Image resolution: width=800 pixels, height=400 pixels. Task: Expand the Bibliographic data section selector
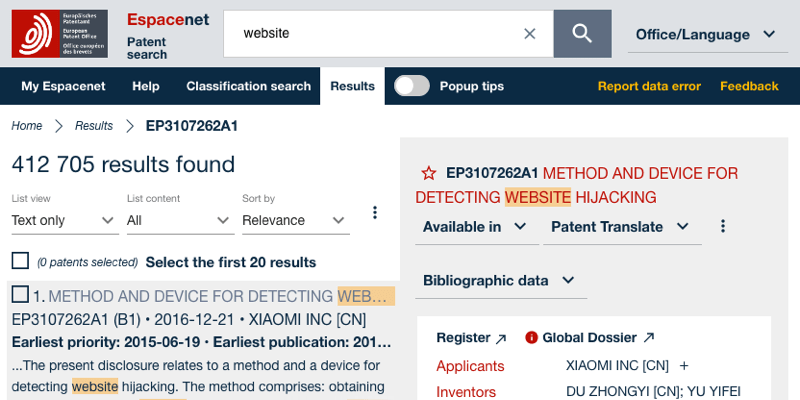pos(499,280)
